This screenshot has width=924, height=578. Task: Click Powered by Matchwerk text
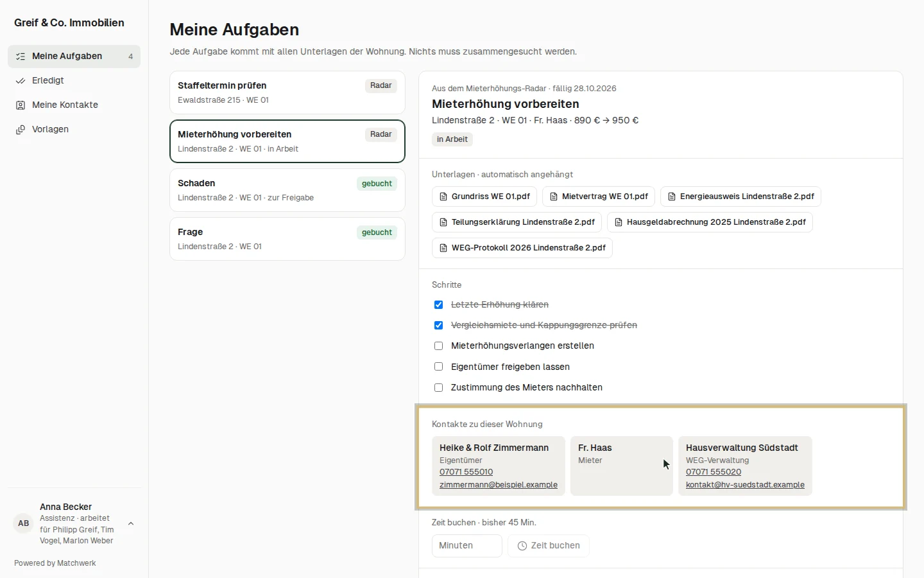[55, 563]
